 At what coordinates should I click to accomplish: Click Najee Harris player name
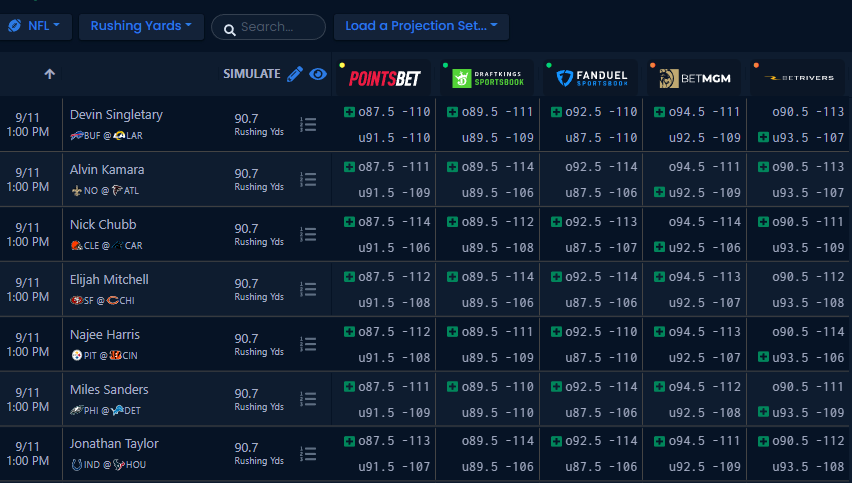coord(105,335)
